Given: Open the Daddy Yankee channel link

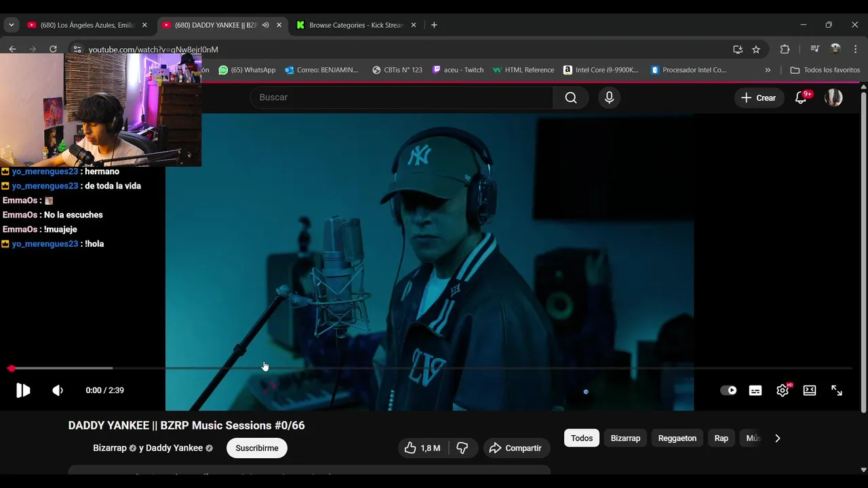Looking at the screenshot, I should [x=174, y=448].
